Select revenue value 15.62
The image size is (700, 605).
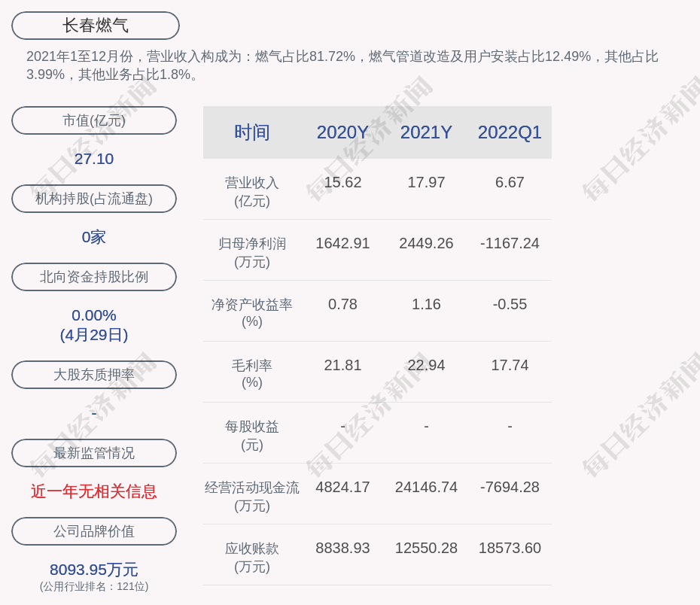pyautogui.click(x=343, y=183)
